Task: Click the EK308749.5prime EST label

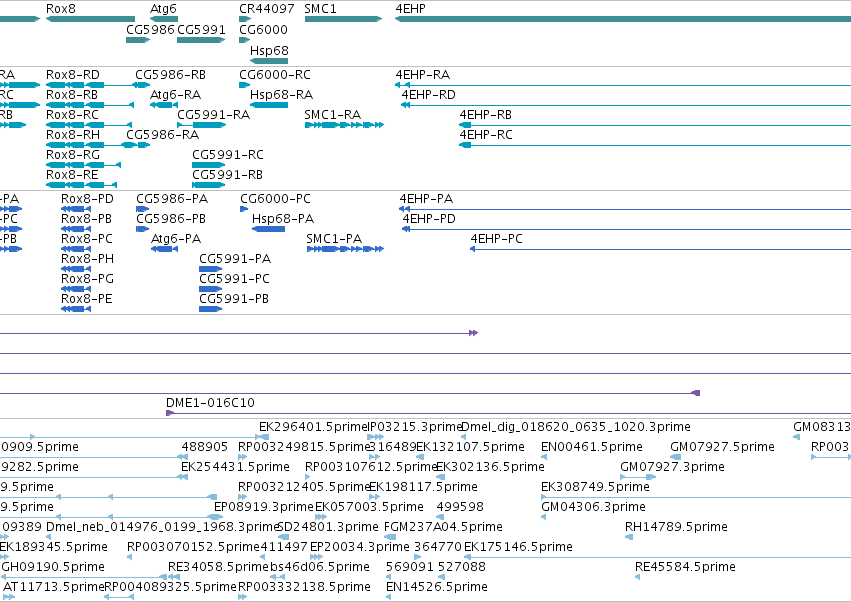Action: pyautogui.click(x=595, y=487)
